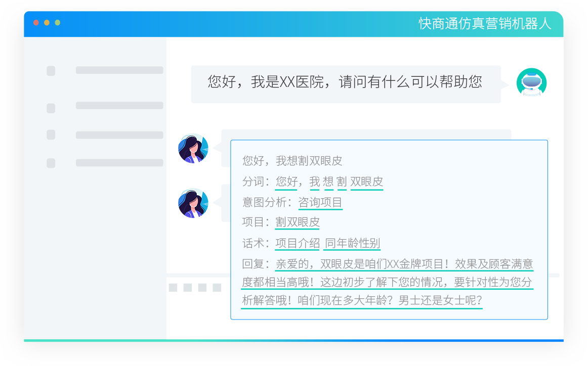The image size is (588, 366).
Task: Click the robot assistant avatar icon
Action: tap(531, 82)
